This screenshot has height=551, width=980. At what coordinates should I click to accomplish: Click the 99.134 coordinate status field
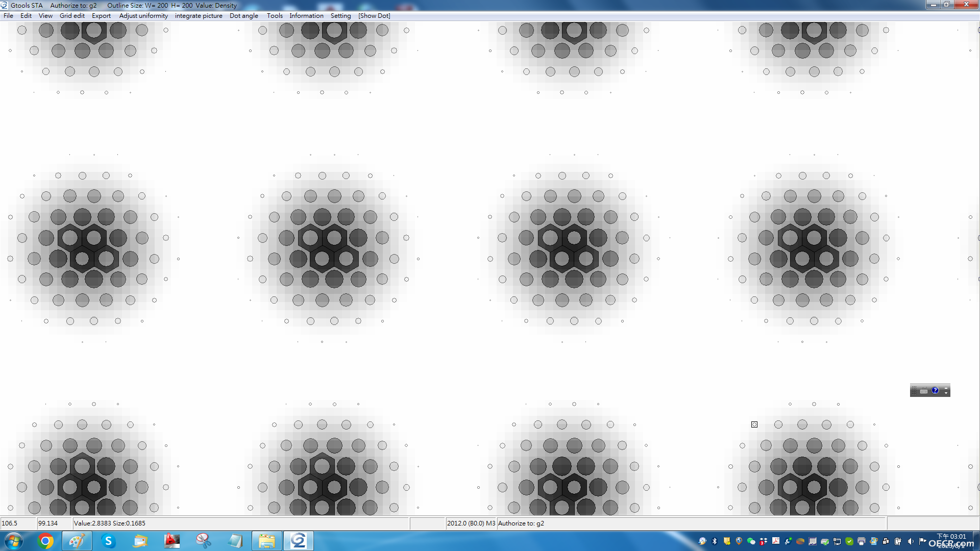[54, 523]
